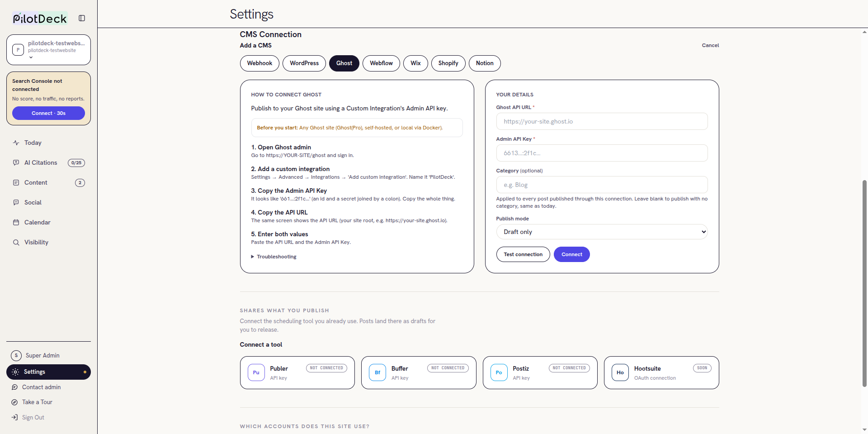This screenshot has height=434, width=868.
Task: Select the WordPress CMS tab
Action: 304,63
